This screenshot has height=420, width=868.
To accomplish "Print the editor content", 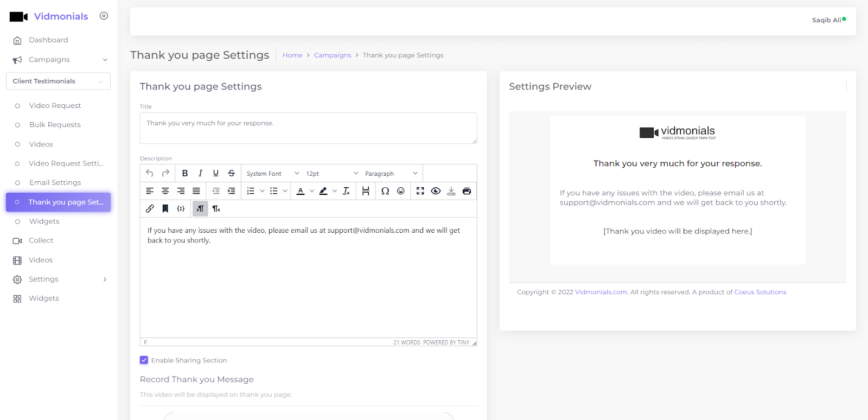I will (467, 191).
